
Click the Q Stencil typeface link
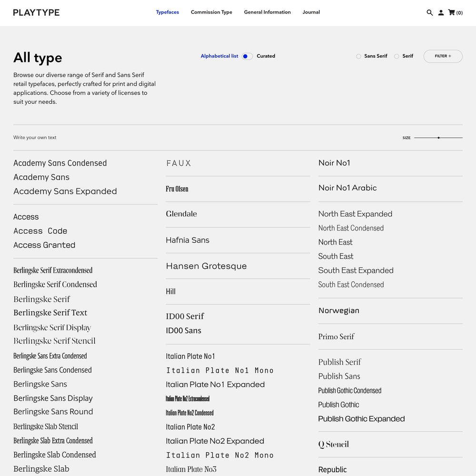(333, 445)
